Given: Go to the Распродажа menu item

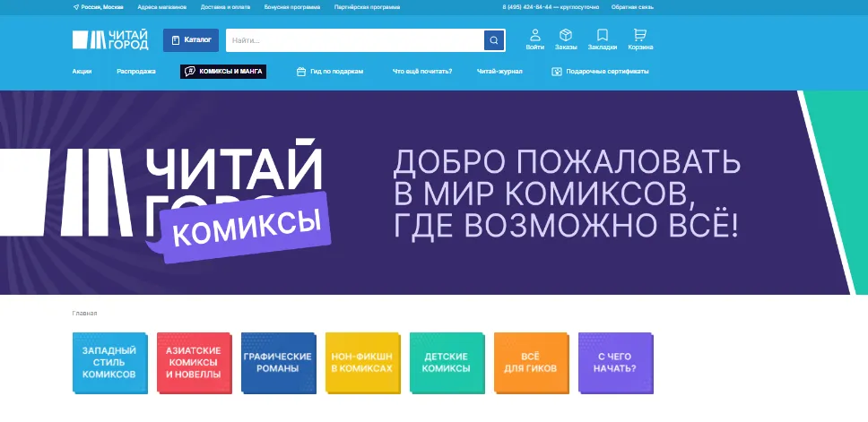Looking at the screenshot, I should click(136, 72).
